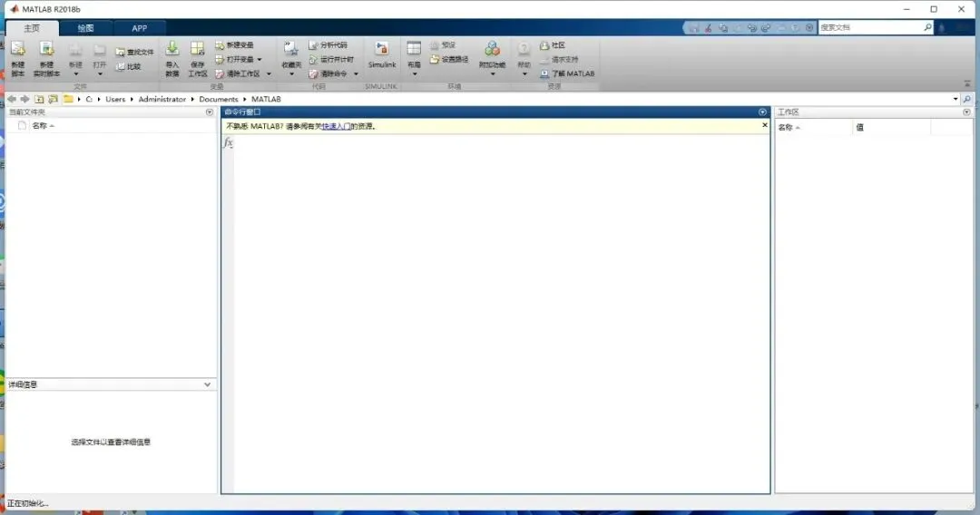This screenshot has height=515, width=980.
Task: Open 附加功能 (Add-Ons) menu
Action: pyautogui.click(x=492, y=59)
